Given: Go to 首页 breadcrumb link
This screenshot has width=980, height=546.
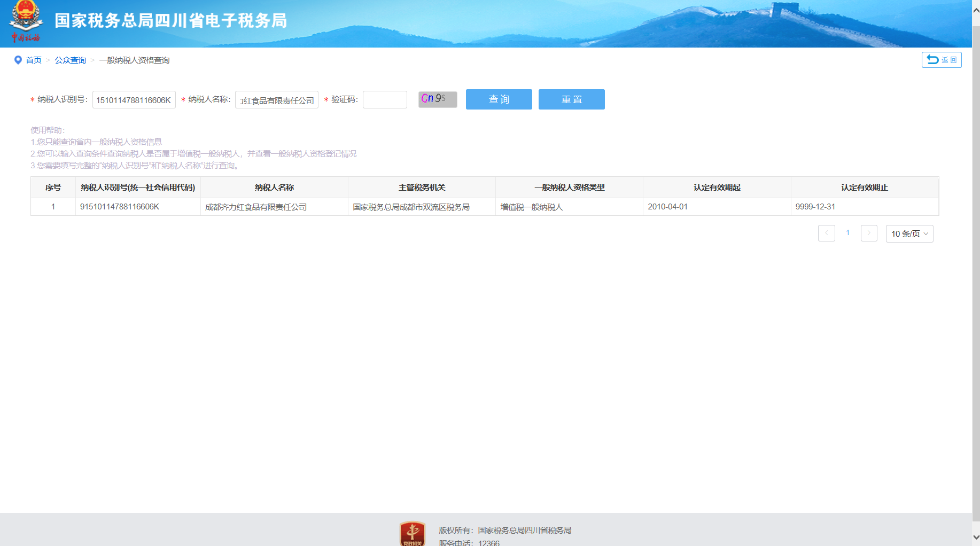Looking at the screenshot, I should coord(34,60).
